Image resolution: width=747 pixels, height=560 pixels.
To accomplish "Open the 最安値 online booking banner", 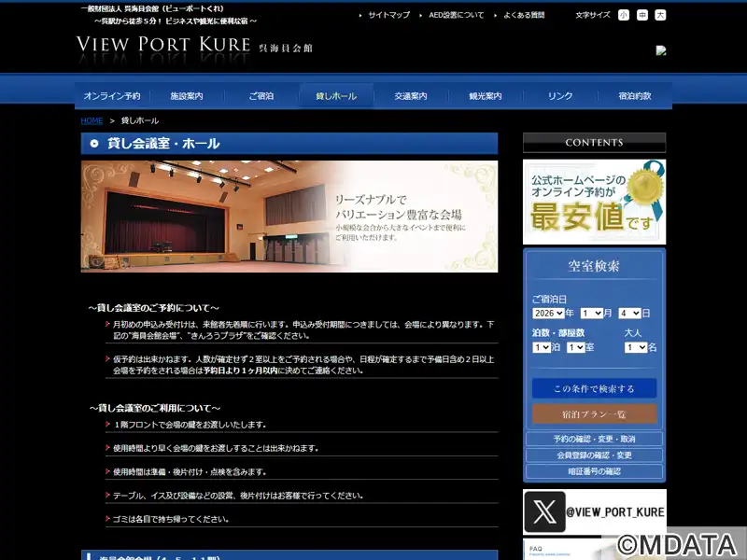I will pos(595,202).
